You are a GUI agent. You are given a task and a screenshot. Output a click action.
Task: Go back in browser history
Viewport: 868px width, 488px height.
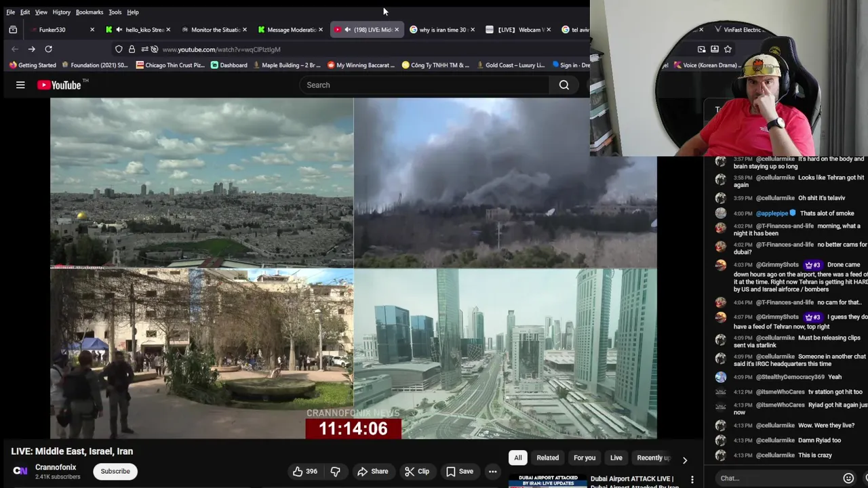coord(15,49)
